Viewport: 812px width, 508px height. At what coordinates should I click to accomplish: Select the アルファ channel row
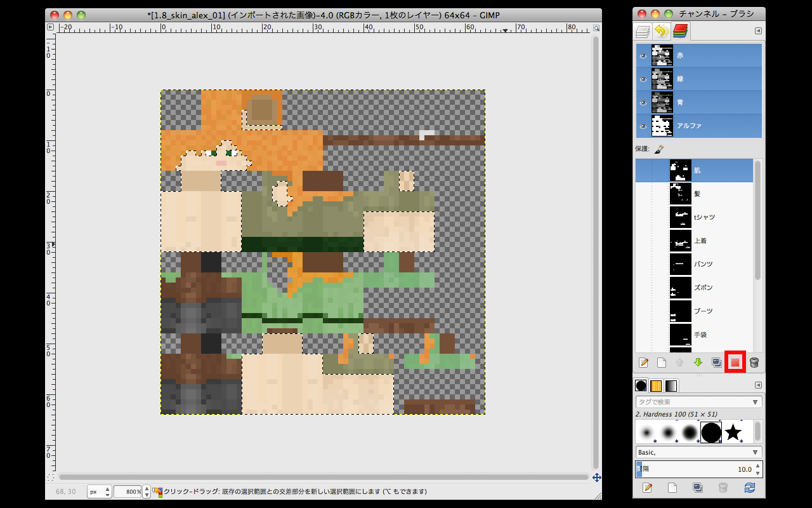click(699, 126)
